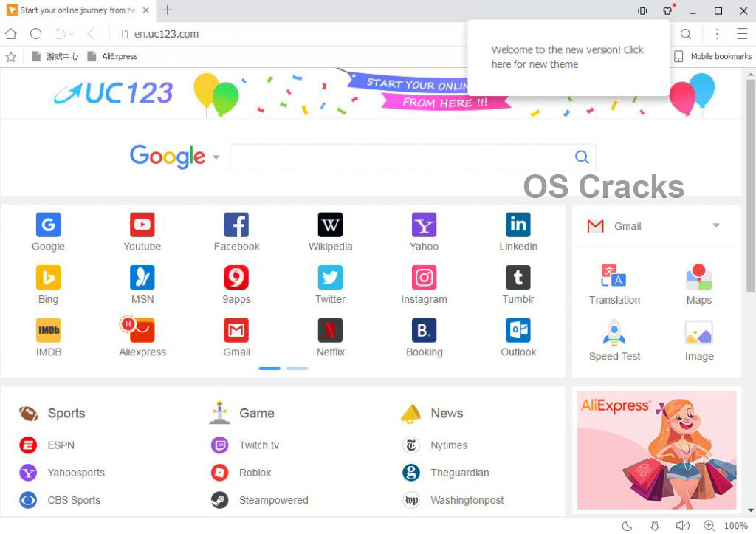The width and height of the screenshot is (756, 534).
Task: Open the CBS Sports link
Action: coord(60,500)
